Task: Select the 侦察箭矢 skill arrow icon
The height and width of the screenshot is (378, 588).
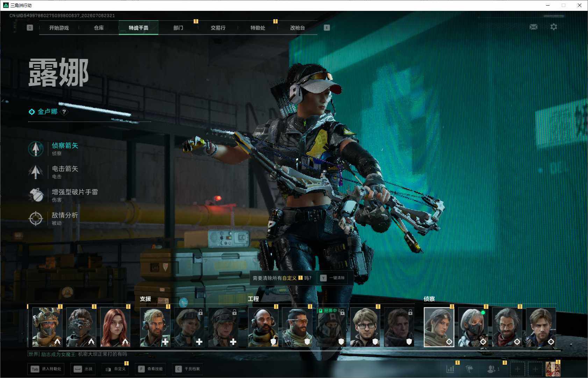Action: point(36,149)
